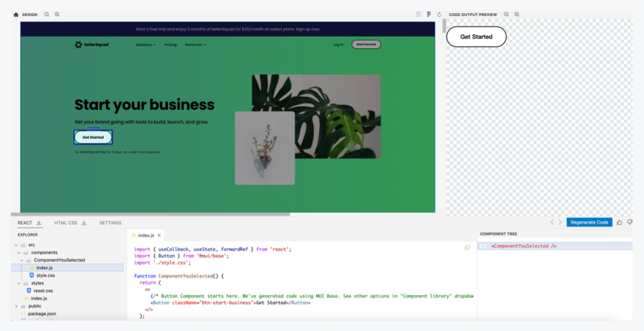
Task: Zoom in the Code Output Preview
Action: 516,14
